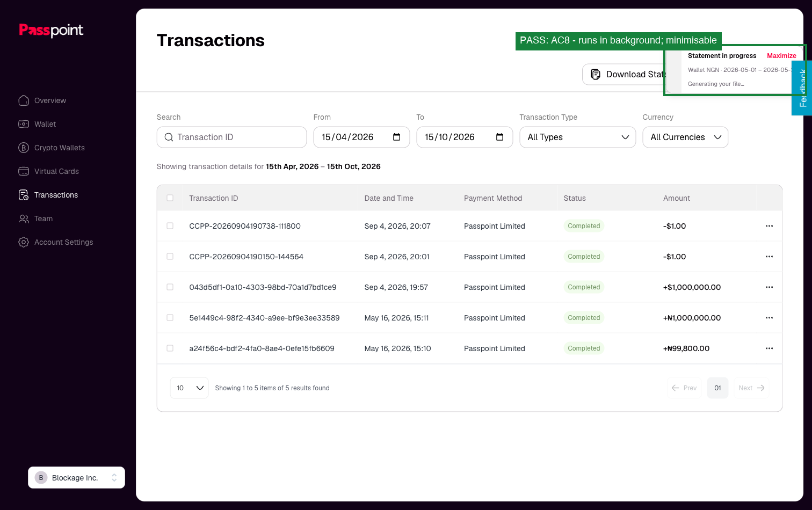
Task: Click the magnifier icon in the search box
Action: point(169,137)
